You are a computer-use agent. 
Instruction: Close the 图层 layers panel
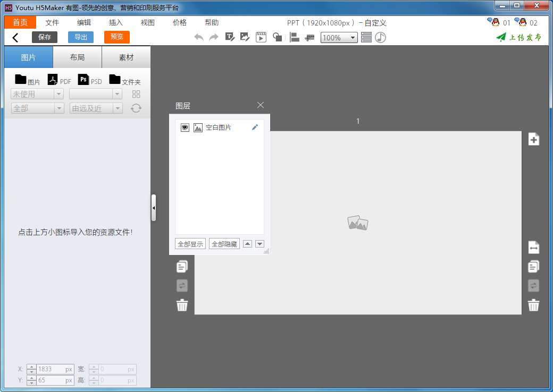(261, 105)
